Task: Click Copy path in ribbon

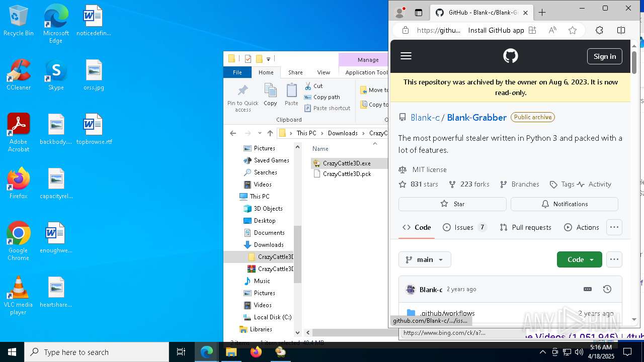Action: tap(322, 97)
